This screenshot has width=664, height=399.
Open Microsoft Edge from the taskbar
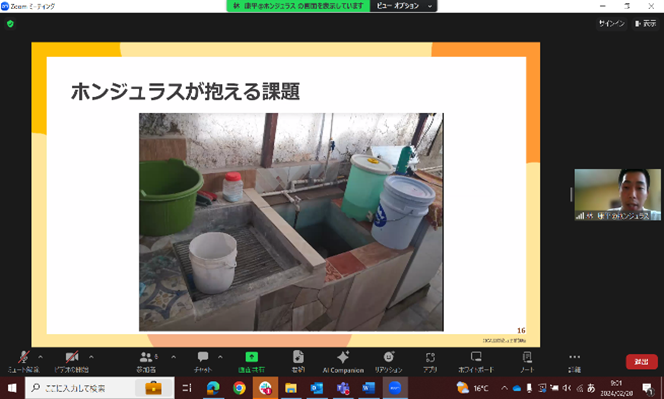coord(213,388)
